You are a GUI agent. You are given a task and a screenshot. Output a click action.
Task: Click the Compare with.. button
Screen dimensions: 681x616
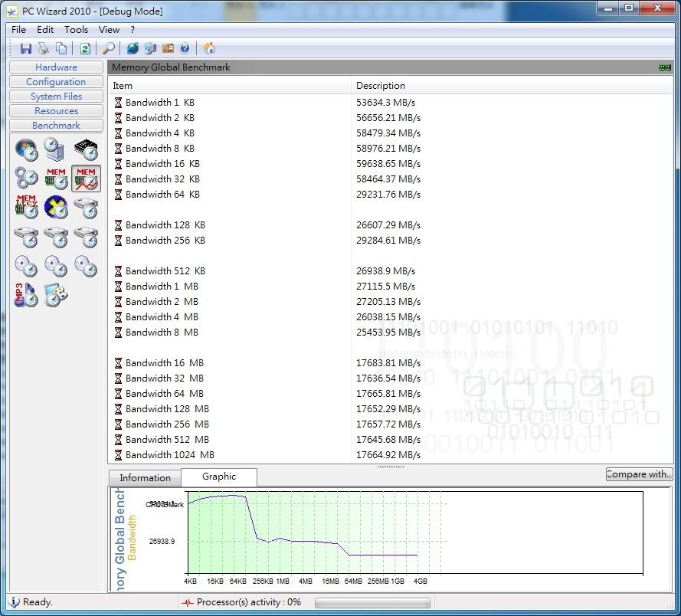click(639, 474)
